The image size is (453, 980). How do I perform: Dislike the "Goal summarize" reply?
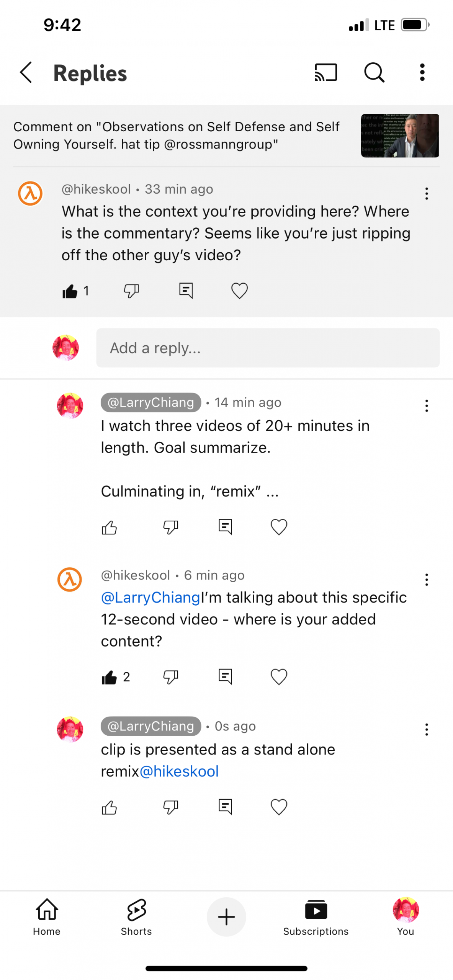click(x=170, y=527)
